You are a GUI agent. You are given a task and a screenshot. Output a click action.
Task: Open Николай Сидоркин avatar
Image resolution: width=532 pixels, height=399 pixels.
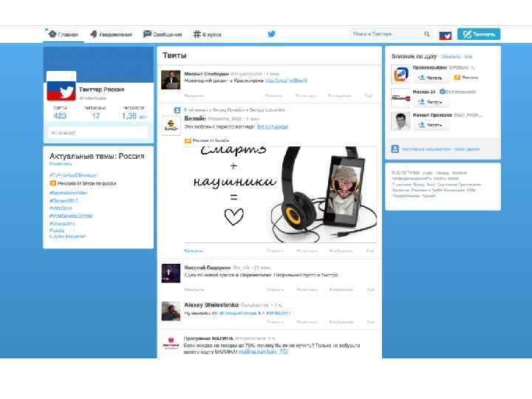[x=171, y=273]
